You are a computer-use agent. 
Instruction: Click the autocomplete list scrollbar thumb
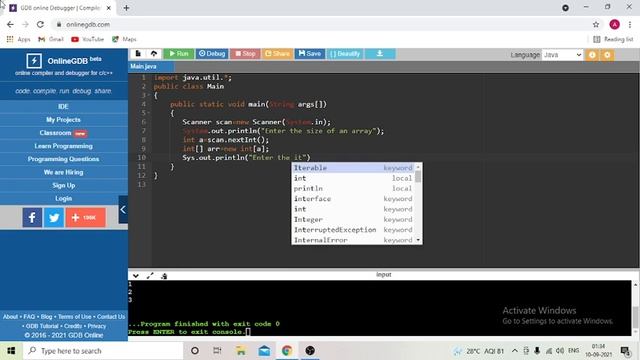pos(418,176)
